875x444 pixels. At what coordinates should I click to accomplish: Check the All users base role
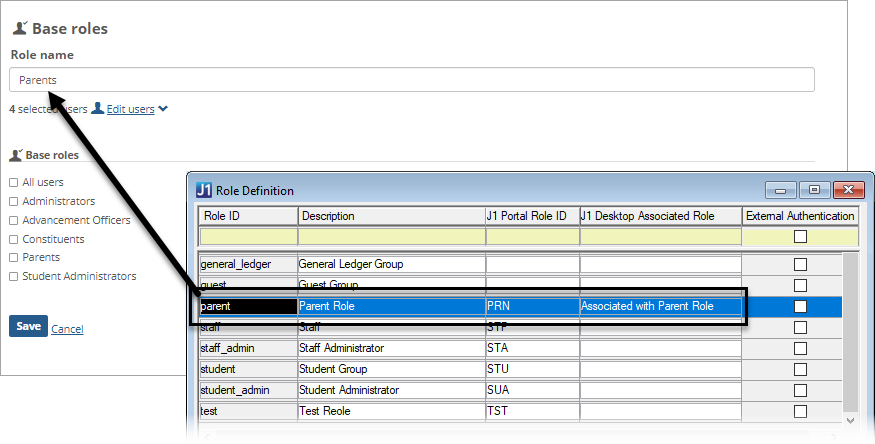(x=14, y=182)
